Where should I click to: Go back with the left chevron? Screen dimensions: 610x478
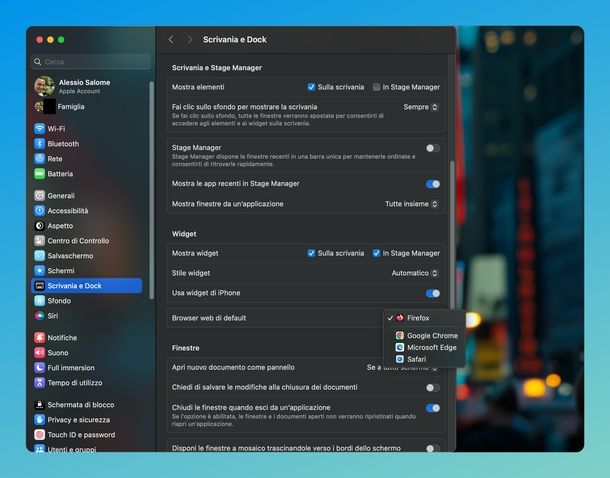[171, 39]
